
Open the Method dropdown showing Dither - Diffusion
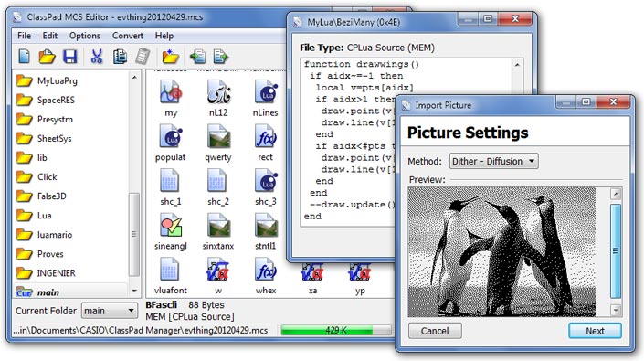click(x=493, y=161)
